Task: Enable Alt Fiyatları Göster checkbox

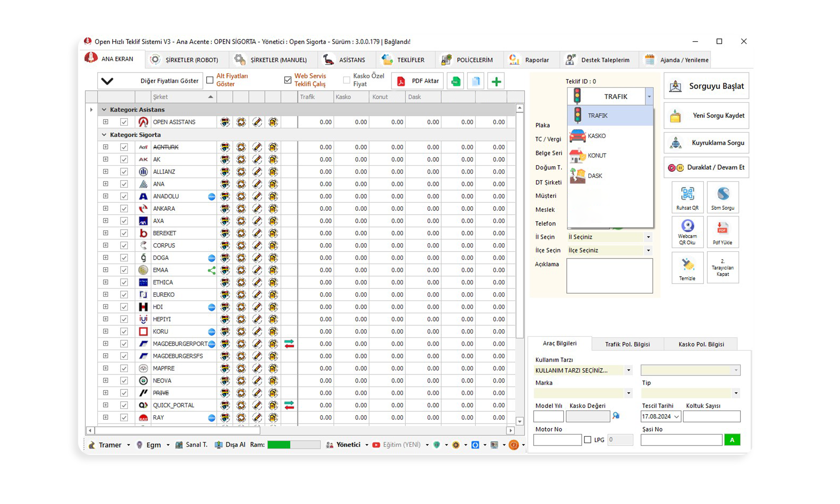Action: pyautogui.click(x=210, y=80)
